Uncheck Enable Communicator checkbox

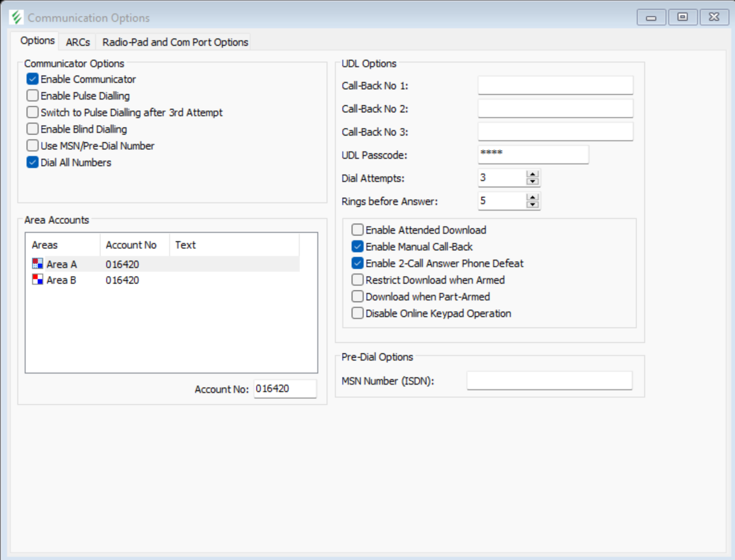[x=33, y=79]
